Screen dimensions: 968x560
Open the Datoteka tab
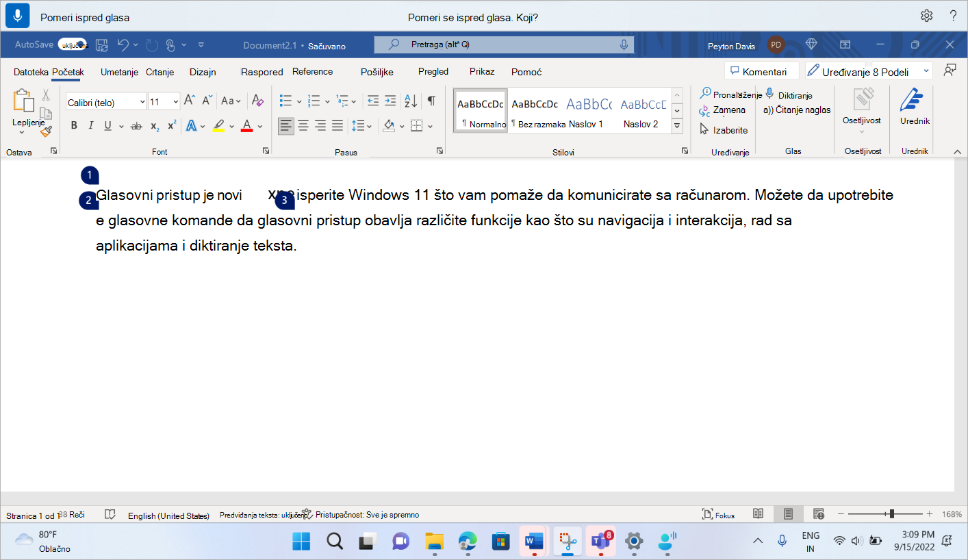(31, 71)
